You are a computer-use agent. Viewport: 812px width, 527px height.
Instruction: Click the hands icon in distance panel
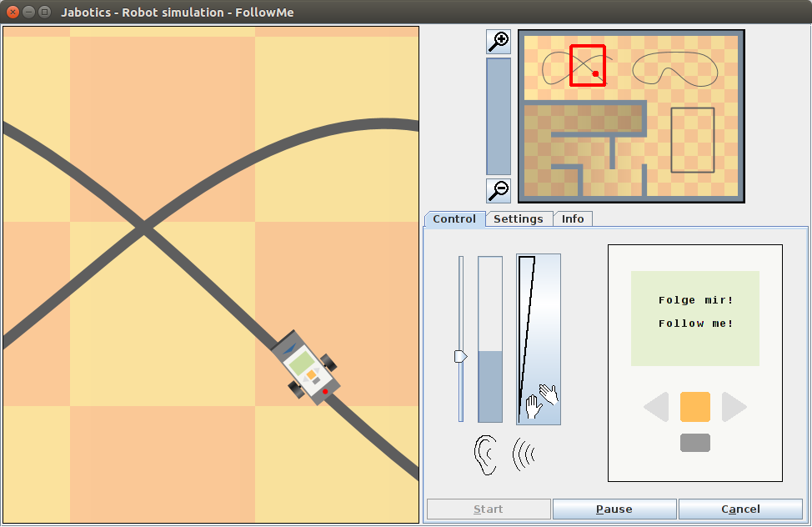click(x=542, y=401)
